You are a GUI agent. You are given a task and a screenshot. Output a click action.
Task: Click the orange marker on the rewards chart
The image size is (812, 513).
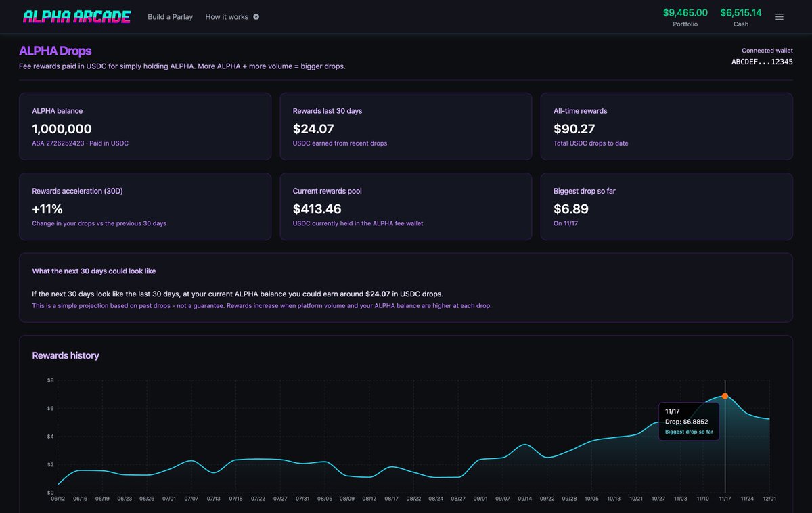point(725,395)
